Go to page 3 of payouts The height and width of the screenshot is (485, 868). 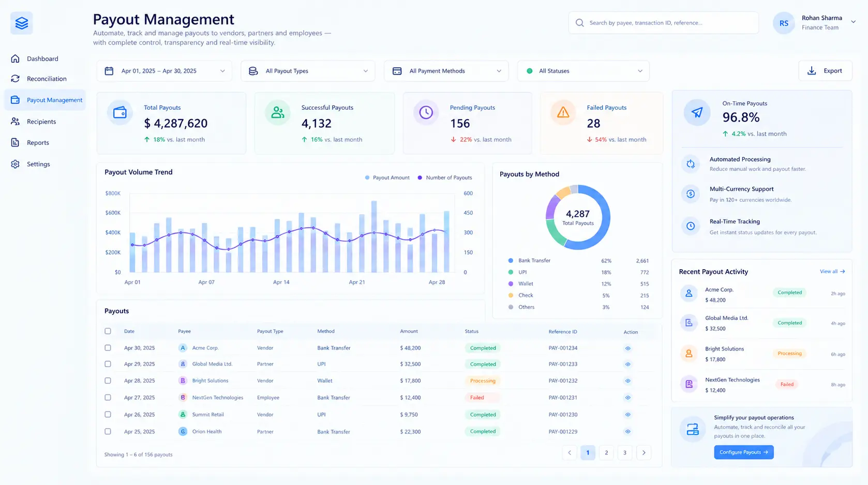pos(625,453)
